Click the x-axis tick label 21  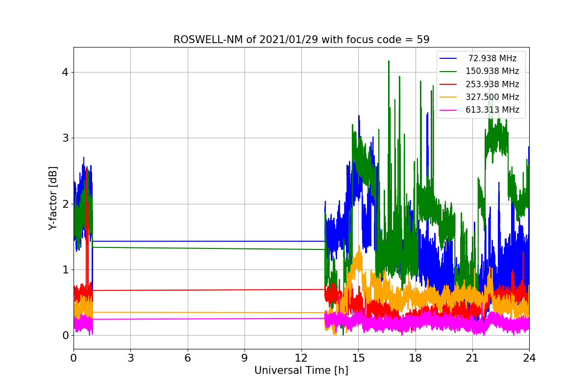pos(472,358)
